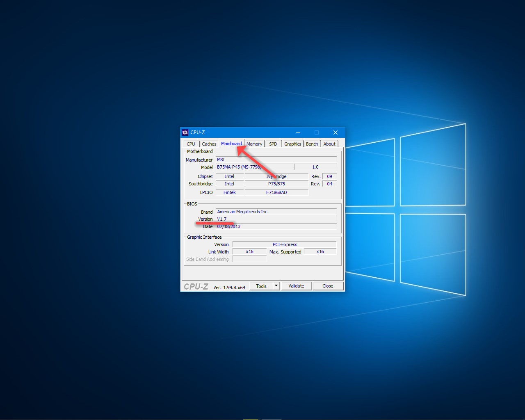525x420 pixels.
Task: Click the Chipset vendor field Intel
Action: [x=230, y=177]
